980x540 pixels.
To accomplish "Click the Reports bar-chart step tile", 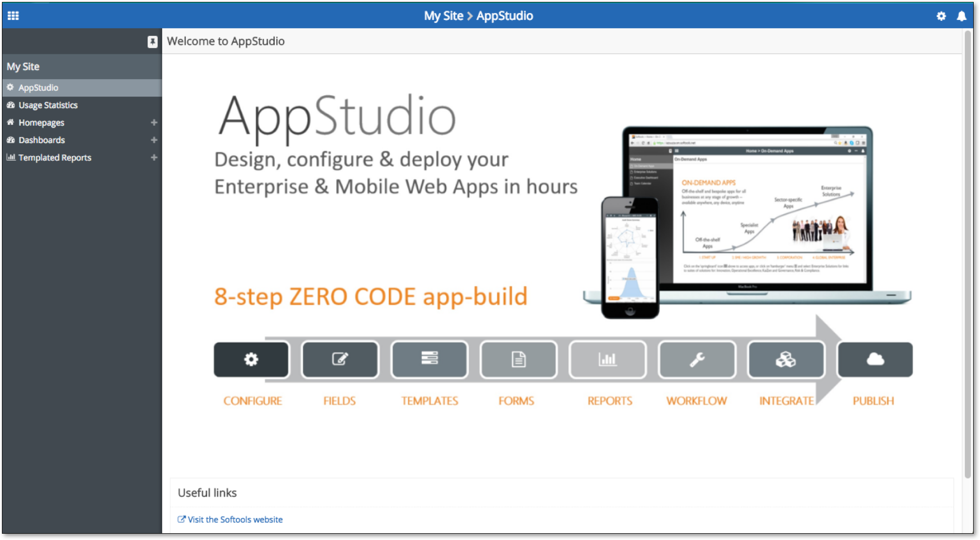I will click(x=608, y=360).
